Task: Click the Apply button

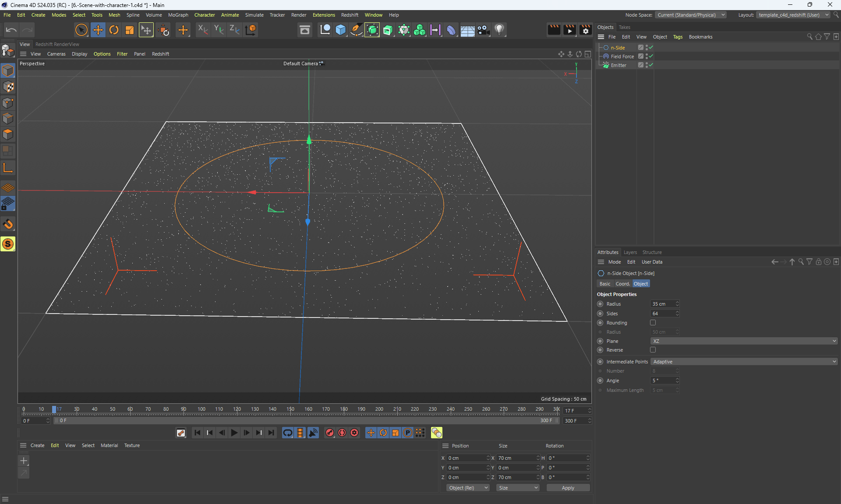Action: 568,488
